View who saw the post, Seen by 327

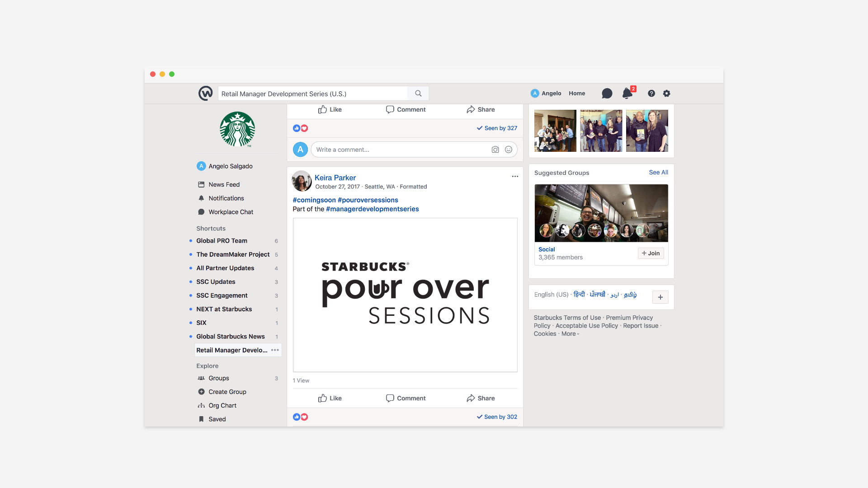coord(497,128)
